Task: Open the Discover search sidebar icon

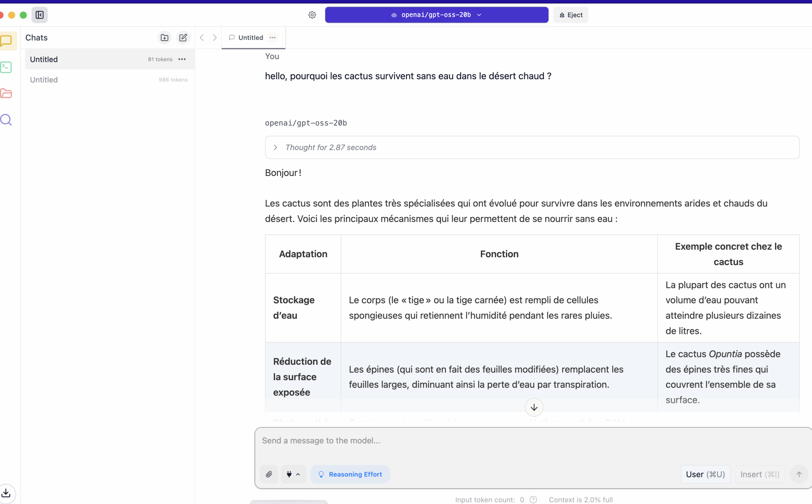Action: click(x=6, y=120)
